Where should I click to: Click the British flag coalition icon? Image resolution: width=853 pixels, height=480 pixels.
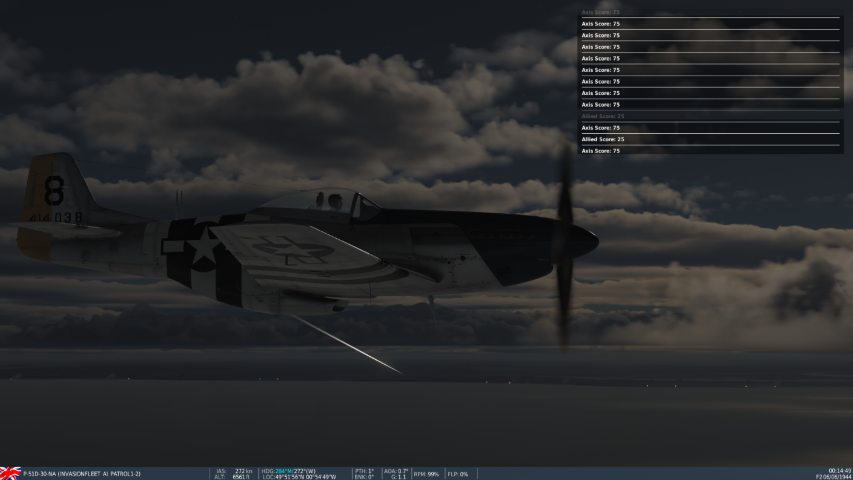(x=10, y=473)
